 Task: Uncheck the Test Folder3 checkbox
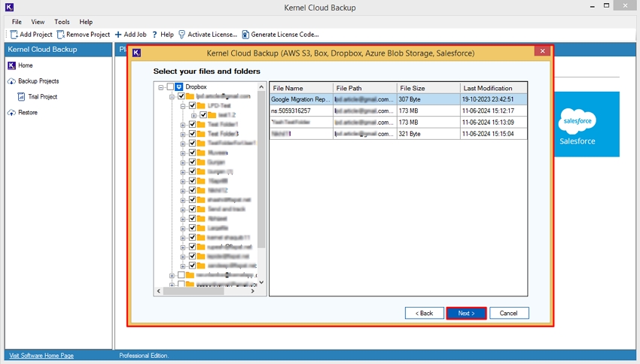(x=192, y=134)
